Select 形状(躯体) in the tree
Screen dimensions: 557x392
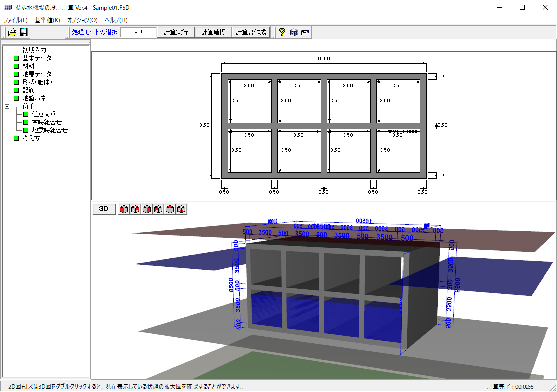37,82
